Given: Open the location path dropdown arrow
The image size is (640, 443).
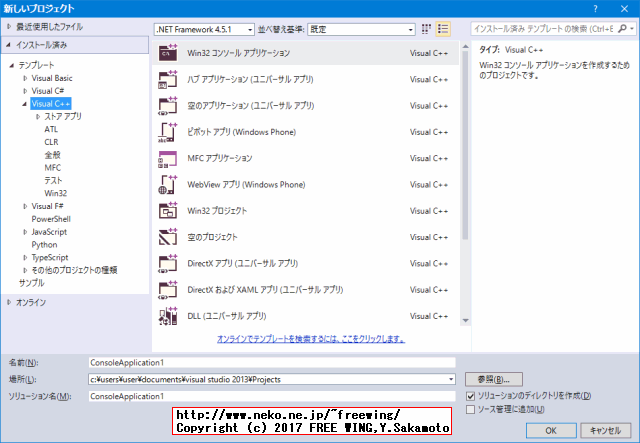Looking at the screenshot, I should coord(451,379).
